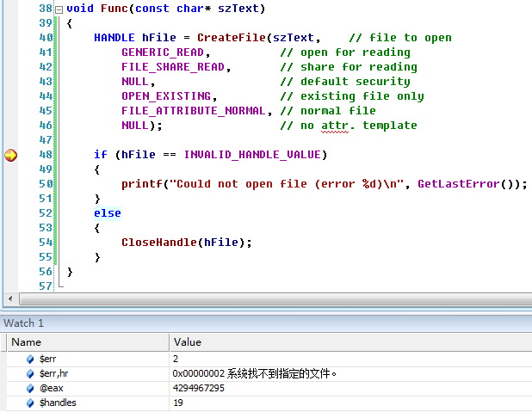Click the breakpoint marker on line 48
Viewport: 532px width, 412px height.
point(10,156)
